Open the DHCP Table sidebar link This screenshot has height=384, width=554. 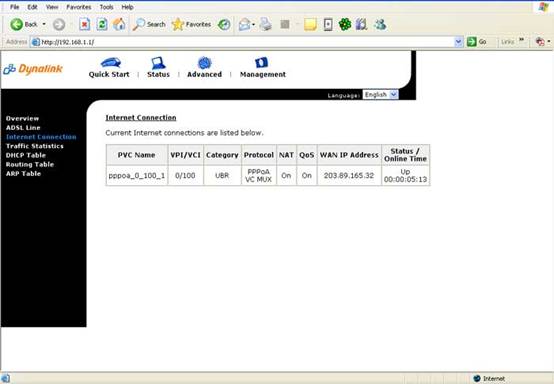25,155
